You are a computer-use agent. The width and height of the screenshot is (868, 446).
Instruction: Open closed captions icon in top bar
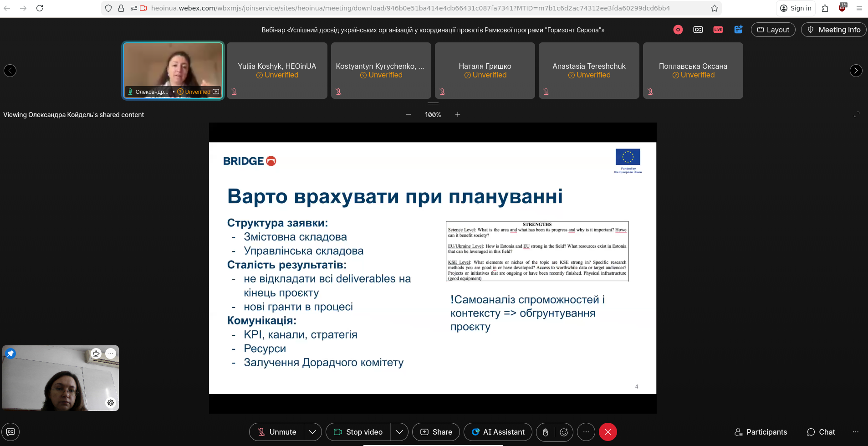click(x=698, y=30)
